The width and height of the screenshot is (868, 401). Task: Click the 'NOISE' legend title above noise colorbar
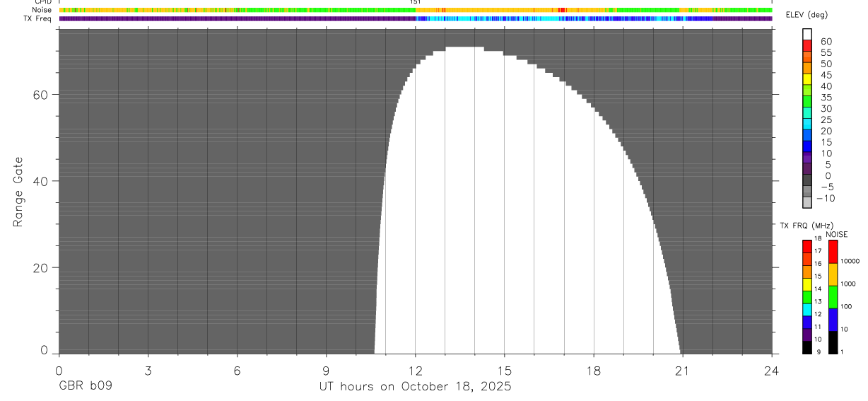[x=837, y=234]
